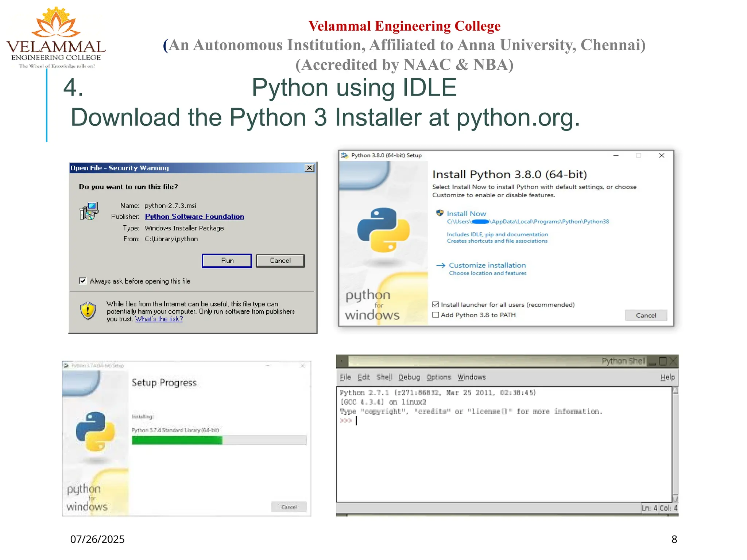Click the yellow warning shield icon
The image size is (747, 560).
pyautogui.click(x=88, y=311)
